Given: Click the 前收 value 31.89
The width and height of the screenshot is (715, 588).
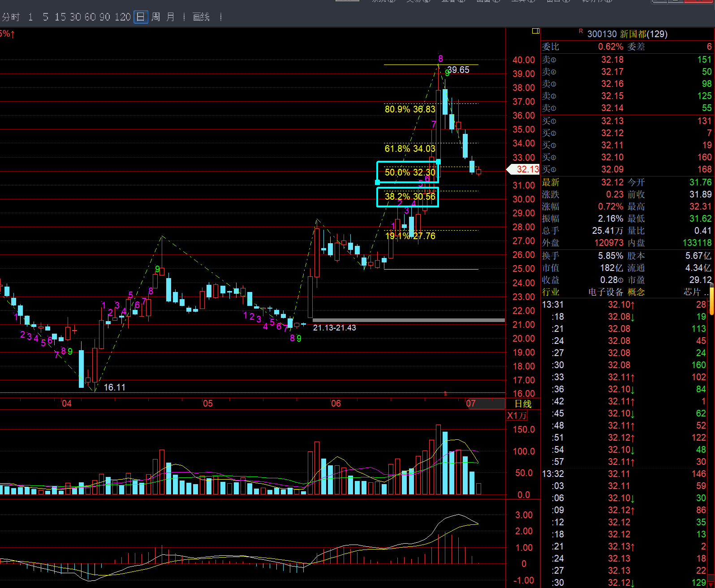Looking at the screenshot, I should pos(701,194).
